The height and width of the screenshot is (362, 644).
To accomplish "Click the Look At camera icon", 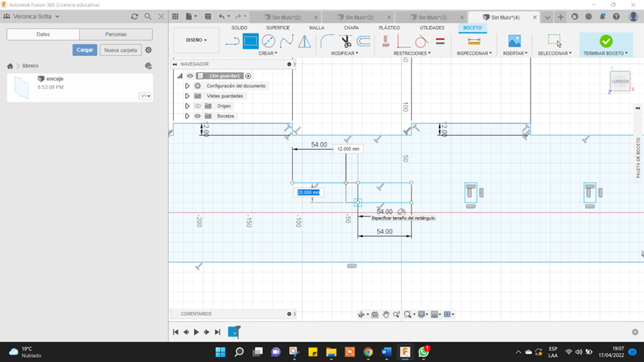I will point(375,314).
